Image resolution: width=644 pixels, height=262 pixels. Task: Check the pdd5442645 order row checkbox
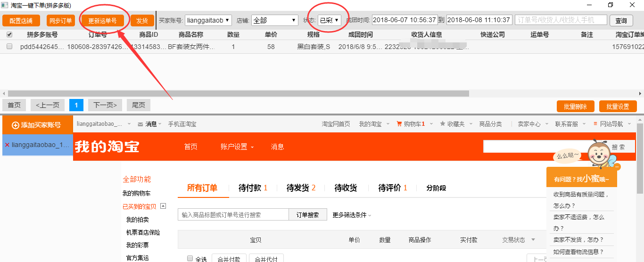(x=9, y=46)
